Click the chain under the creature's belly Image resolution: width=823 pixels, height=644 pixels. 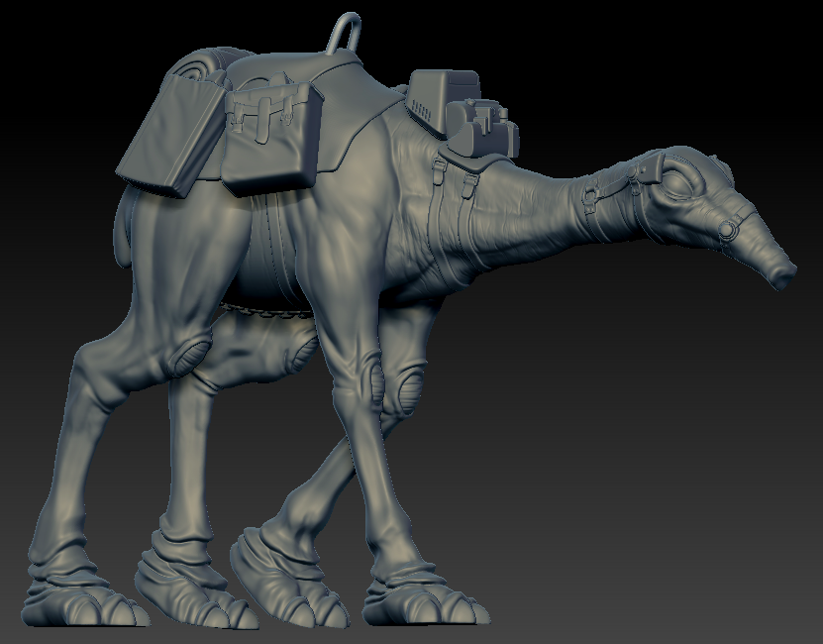point(267,311)
